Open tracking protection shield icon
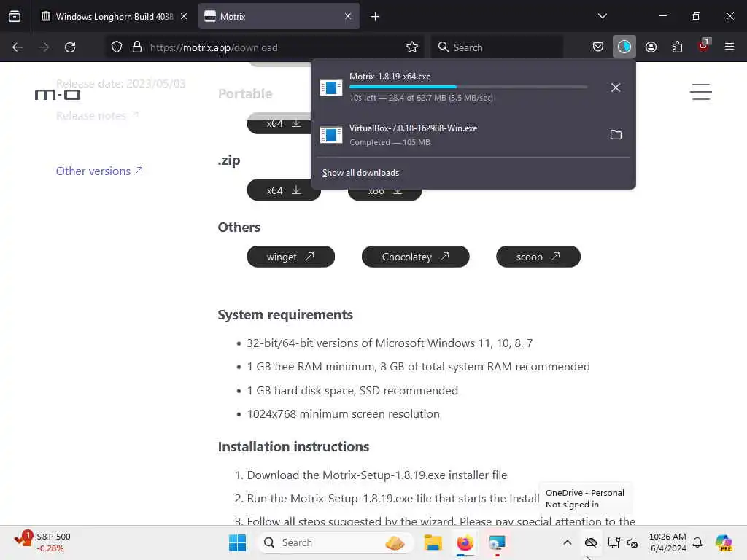Viewport: 747px width, 560px height. (x=117, y=47)
